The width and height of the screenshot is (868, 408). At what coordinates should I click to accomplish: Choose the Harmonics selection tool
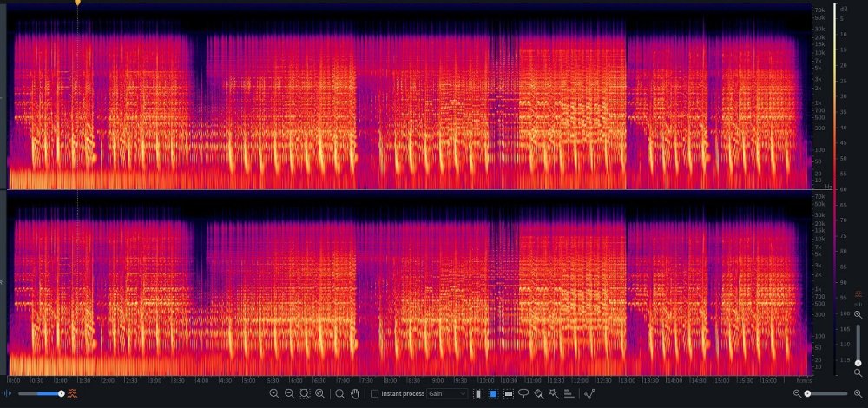coord(569,394)
